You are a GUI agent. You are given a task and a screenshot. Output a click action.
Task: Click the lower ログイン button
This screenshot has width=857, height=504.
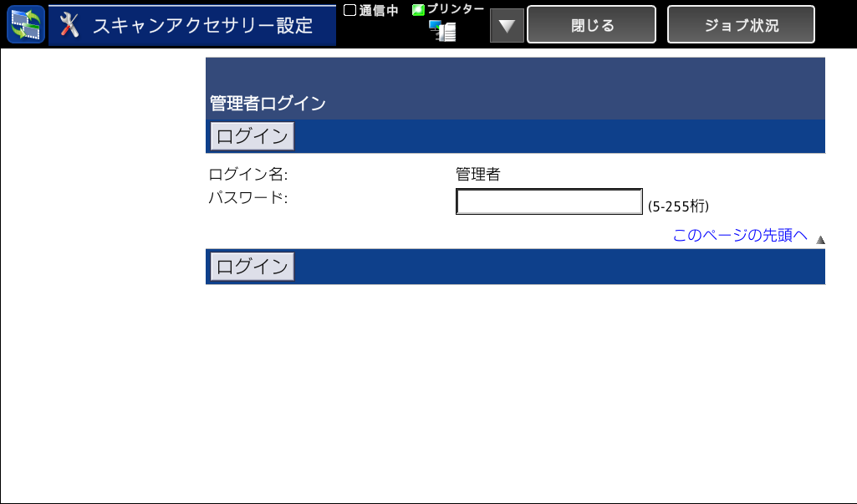pyautogui.click(x=252, y=267)
